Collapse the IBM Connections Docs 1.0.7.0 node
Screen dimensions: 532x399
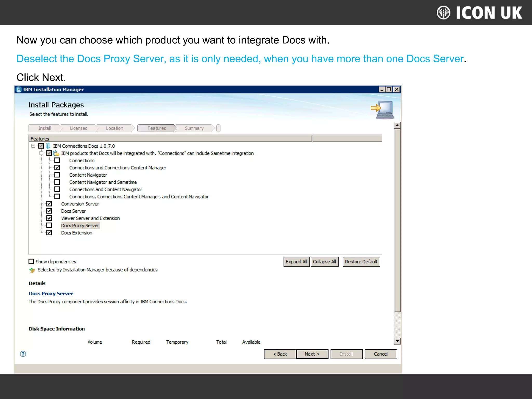pos(33,146)
